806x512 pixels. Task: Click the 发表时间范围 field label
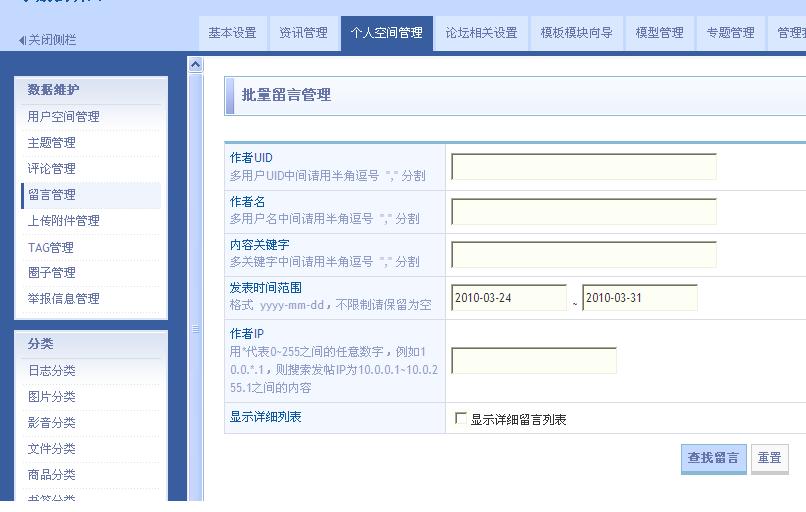click(x=266, y=288)
